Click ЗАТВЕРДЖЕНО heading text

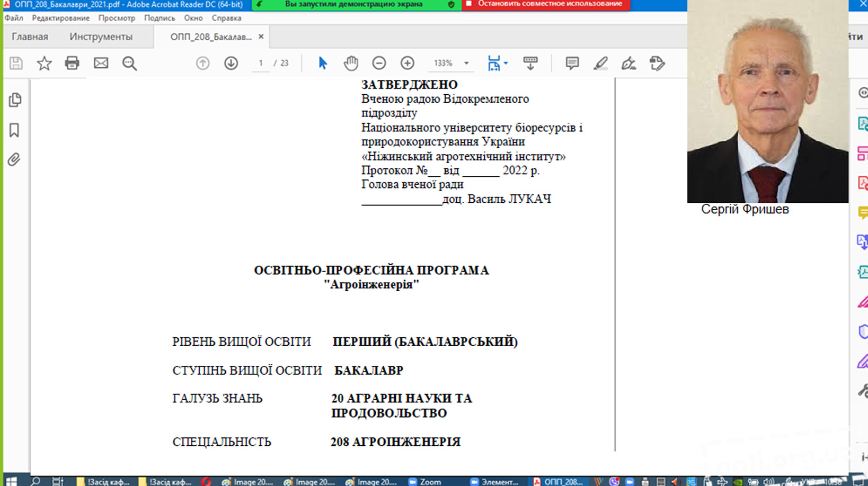409,85
